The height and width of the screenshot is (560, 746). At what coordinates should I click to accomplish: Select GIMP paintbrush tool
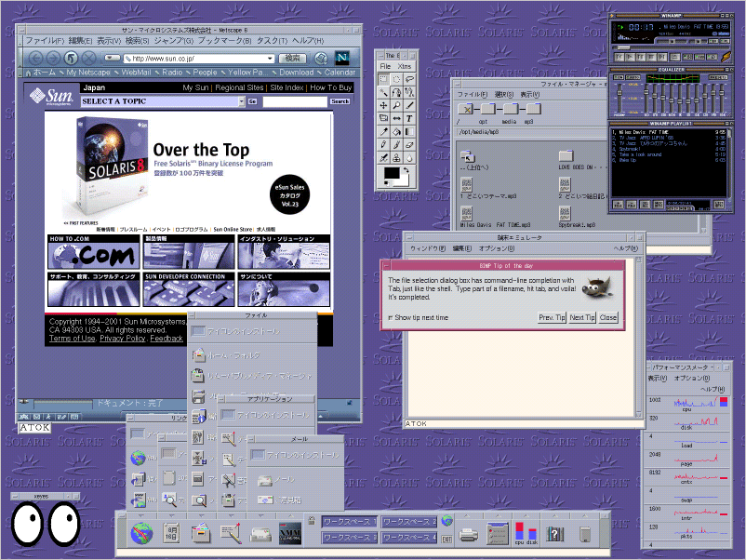tap(396, 144)
